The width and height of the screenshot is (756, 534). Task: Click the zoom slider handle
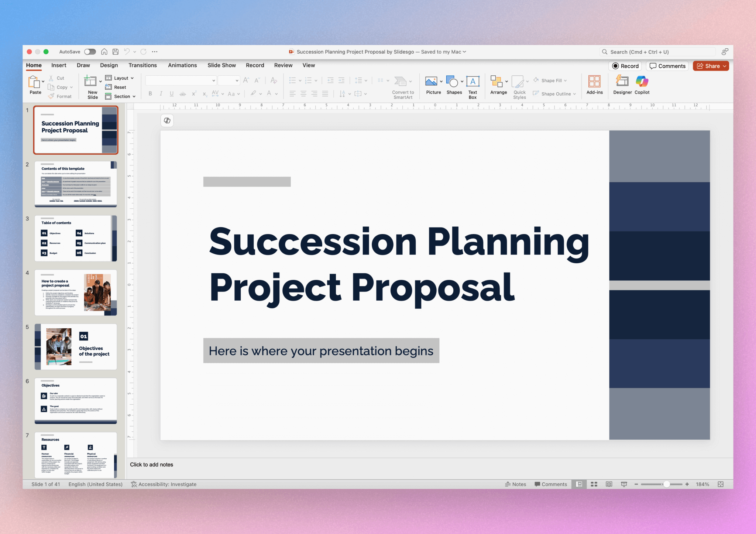[666, 484]
